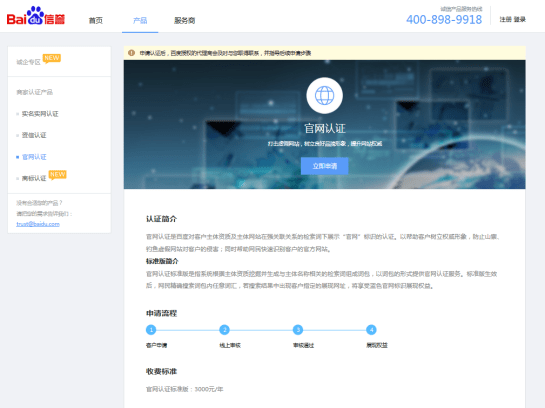
Task: Click the NEW badge beside 诚企专区
Action: point(51,58)
